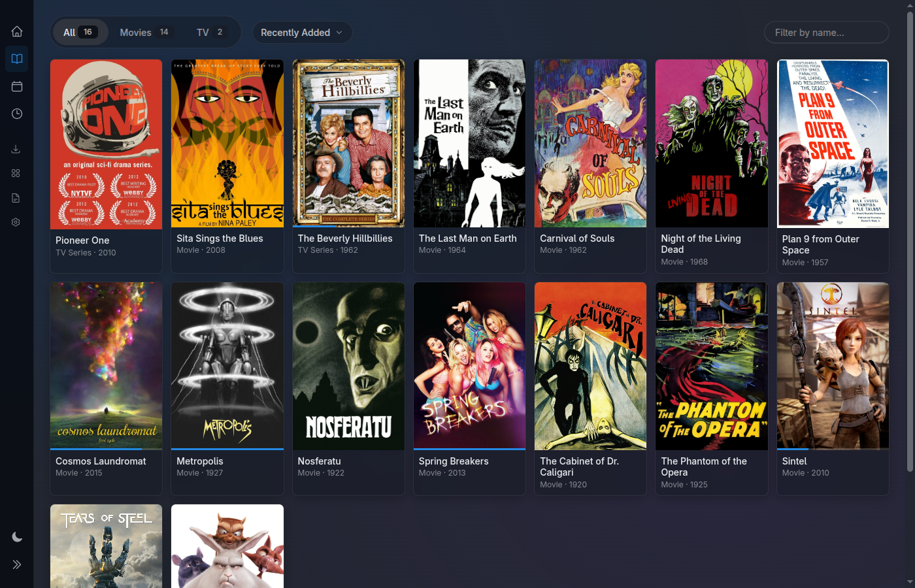Image resolution: width=915 pixels, height=588 pixels.
Task: Click the Pioneer One title text
Action: (x=82, y=240)
